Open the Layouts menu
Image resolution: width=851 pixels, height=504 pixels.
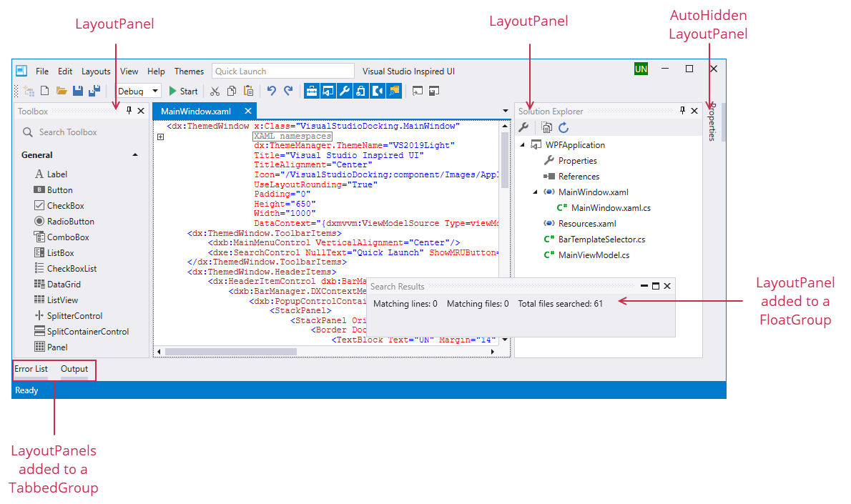[x=96, y=71]
